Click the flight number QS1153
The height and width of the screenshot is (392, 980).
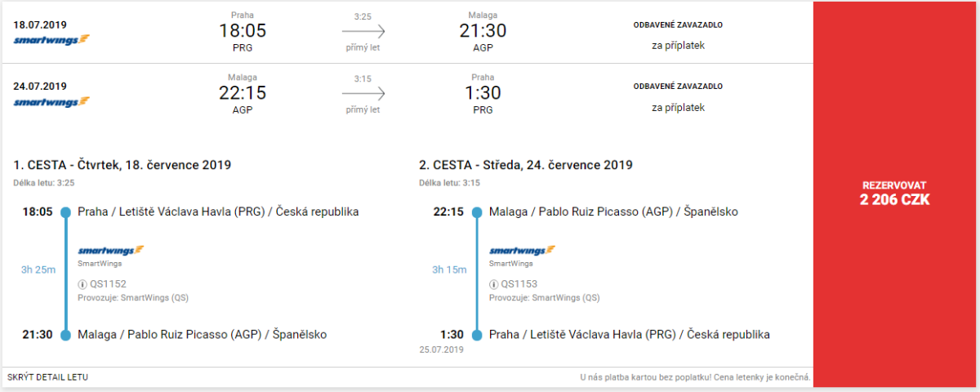pyautogui.click(x=519, y=284)
